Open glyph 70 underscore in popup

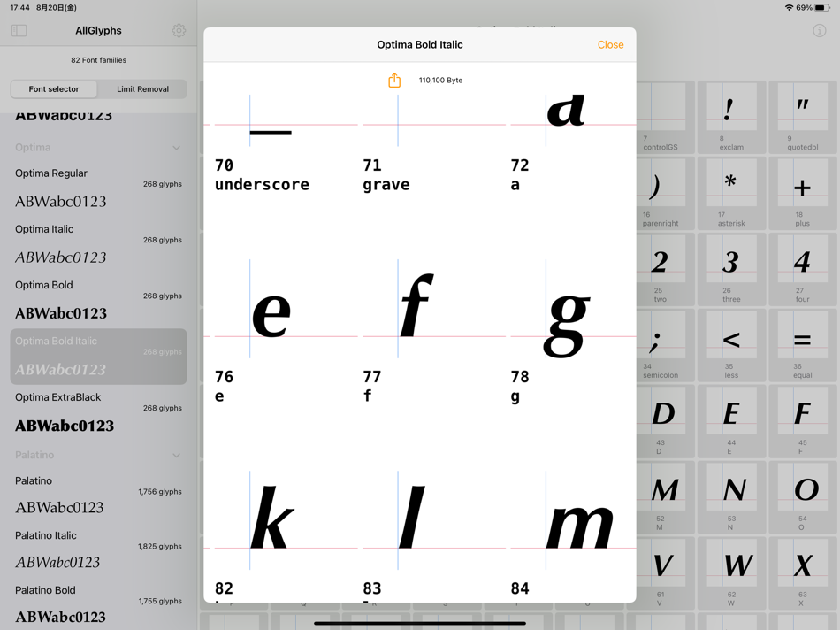[x=286, y=143]
